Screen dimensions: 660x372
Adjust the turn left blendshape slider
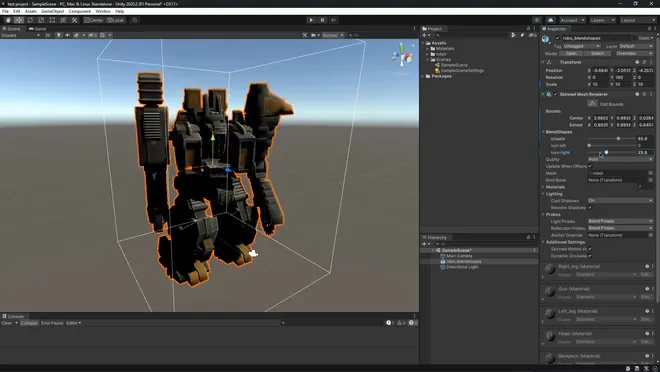[x=612, y=146]
